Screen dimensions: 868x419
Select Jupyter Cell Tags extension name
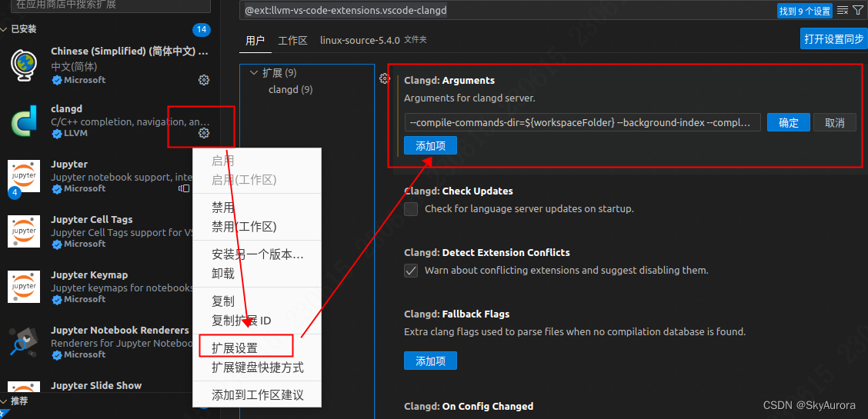point(92,219)
